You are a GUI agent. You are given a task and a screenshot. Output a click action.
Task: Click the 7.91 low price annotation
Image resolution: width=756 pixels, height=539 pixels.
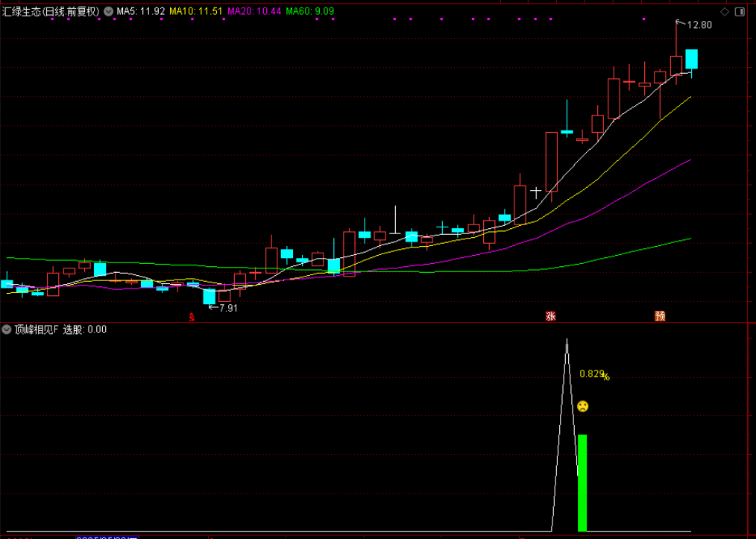pos(227,308)
